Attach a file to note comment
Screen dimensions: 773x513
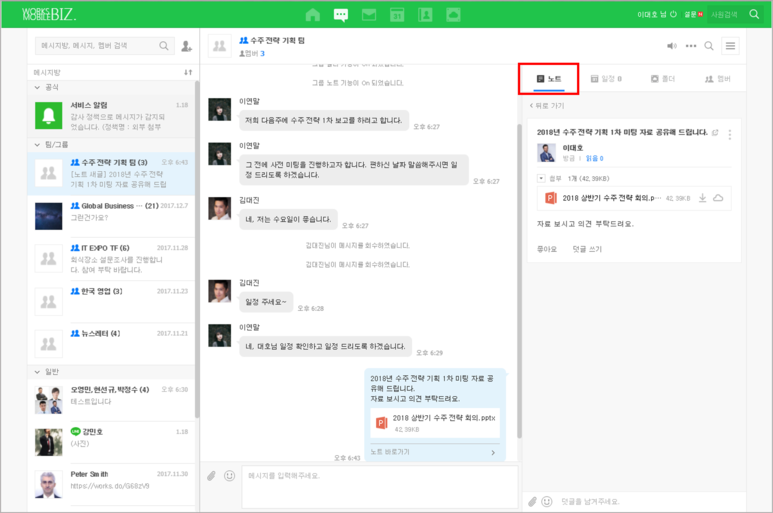pyautogui.click(x=532, y=502)
